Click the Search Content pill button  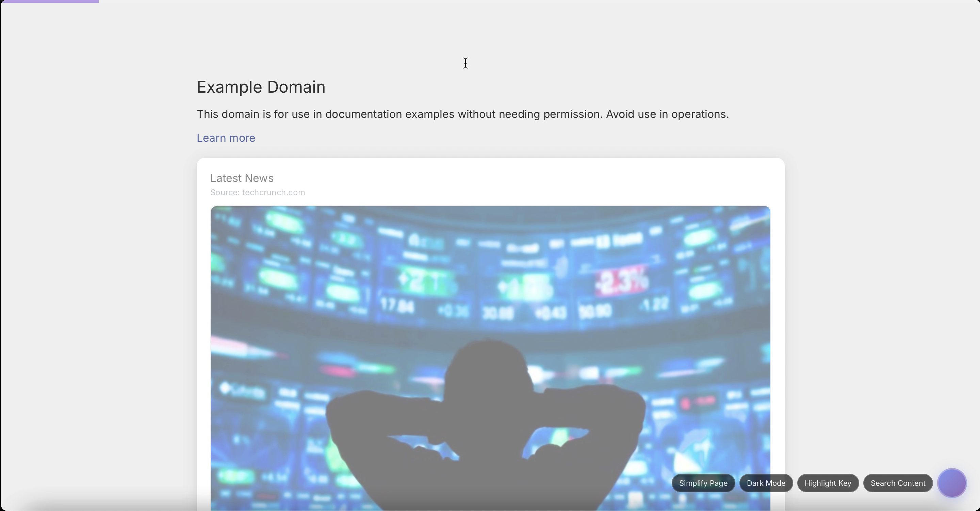click(898, 483)
